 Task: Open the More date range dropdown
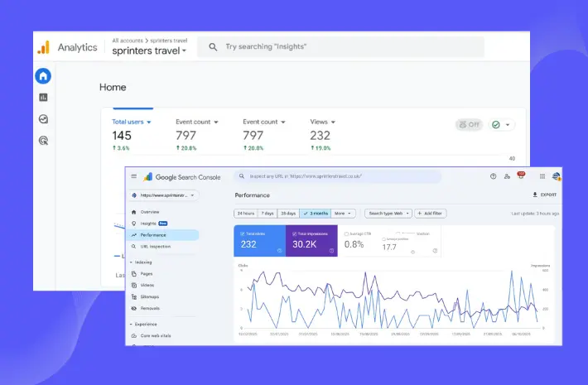343,214
